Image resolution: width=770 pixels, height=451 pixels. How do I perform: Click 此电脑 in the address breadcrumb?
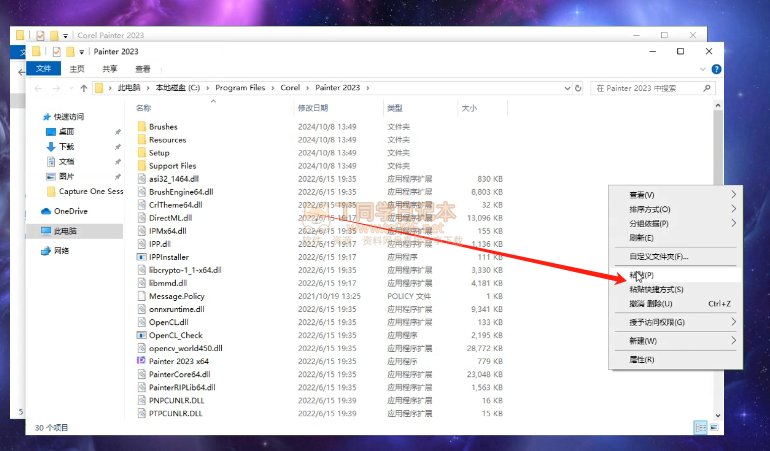pyautogui.click(x=129, y=87)
